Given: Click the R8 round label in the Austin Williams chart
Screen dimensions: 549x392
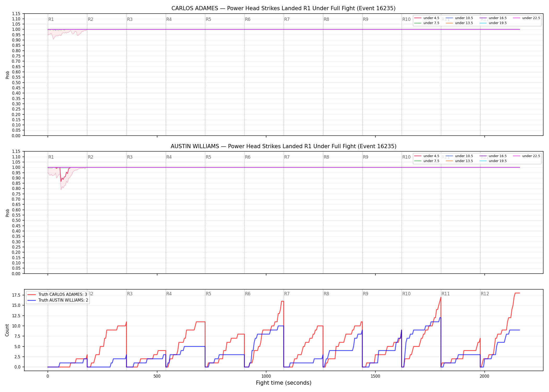Looking at the screenshot, I should (326, 157).
